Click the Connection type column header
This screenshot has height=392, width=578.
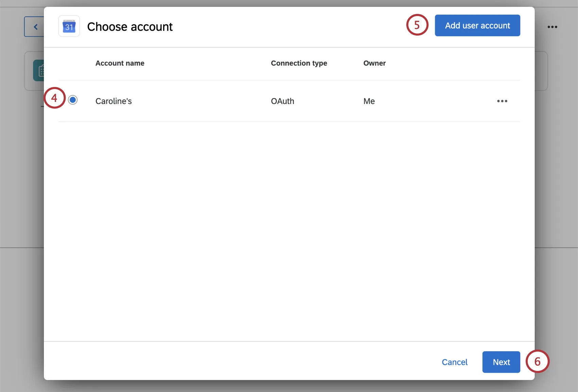point(299,63)
